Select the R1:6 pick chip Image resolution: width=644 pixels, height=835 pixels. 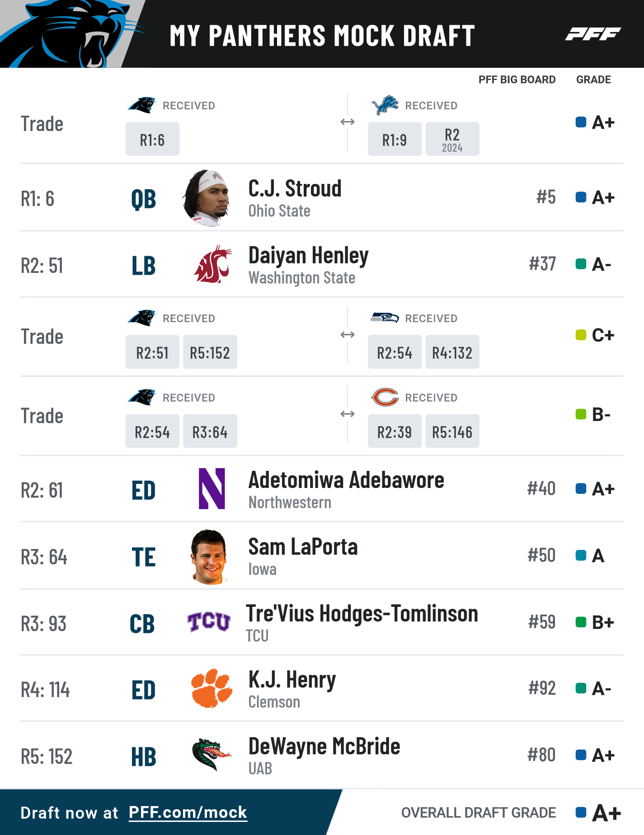click(152, 139)
